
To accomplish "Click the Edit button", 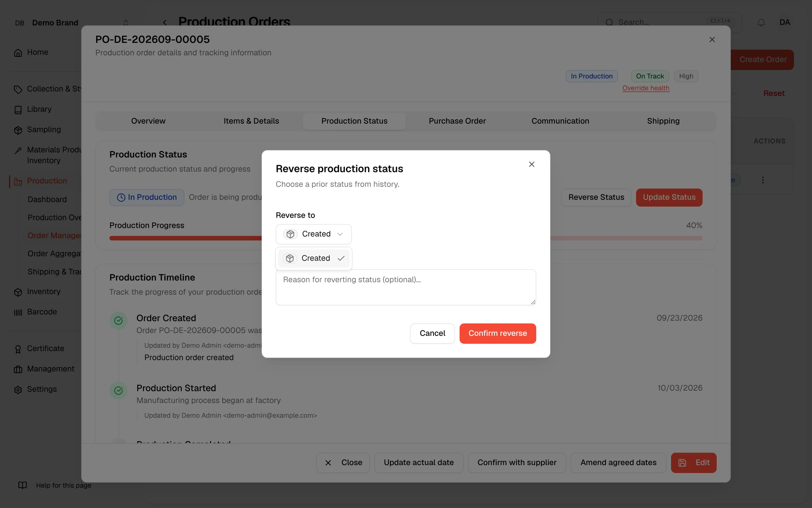I will [694, 463].
